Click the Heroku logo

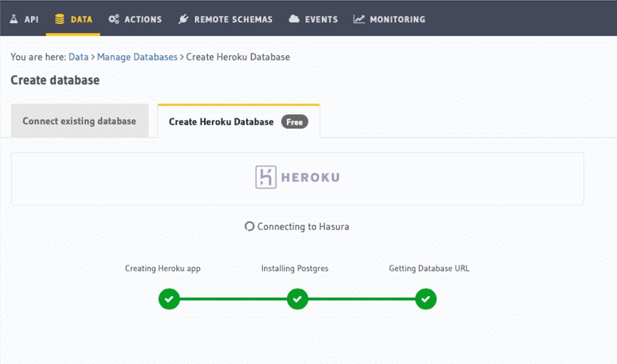coord(297,177)
